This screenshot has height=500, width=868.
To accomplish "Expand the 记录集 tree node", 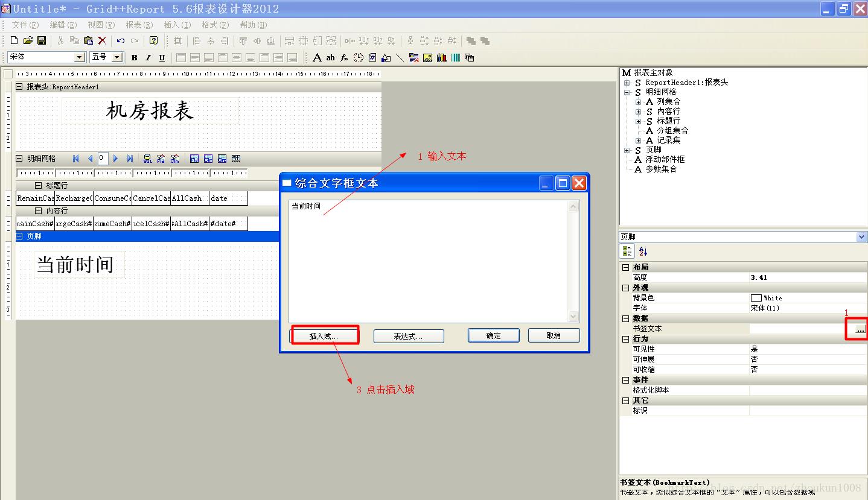I will (639, 141).
